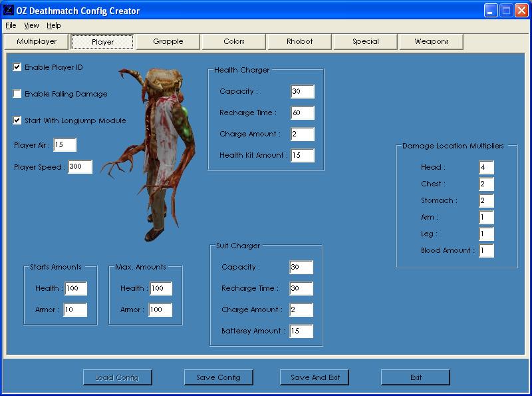Image resolution: width=532 pixels, height=396 pixels.
Task: Edit Suit Charger Charge Amount field
Action: (x=301, y=309)
